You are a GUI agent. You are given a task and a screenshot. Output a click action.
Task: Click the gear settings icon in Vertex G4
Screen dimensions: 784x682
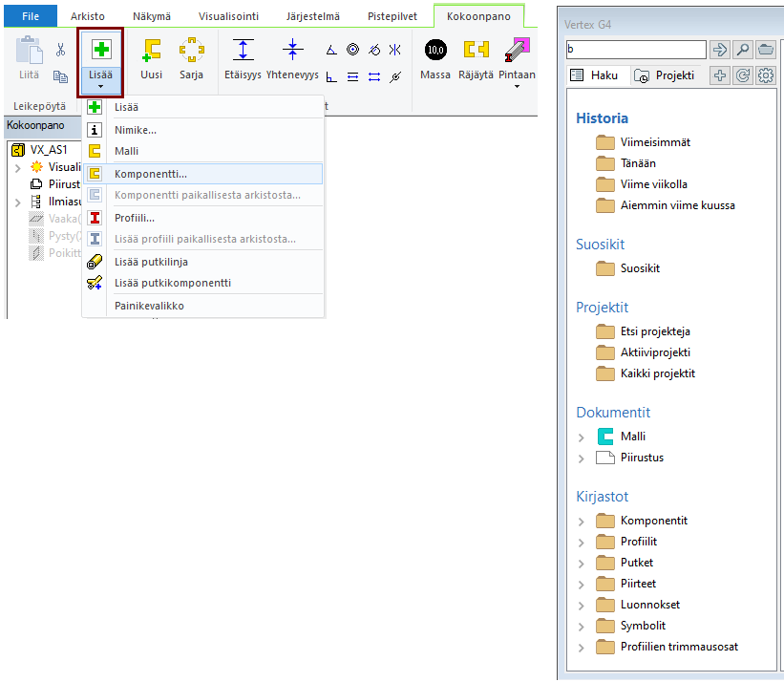[765, 75]
